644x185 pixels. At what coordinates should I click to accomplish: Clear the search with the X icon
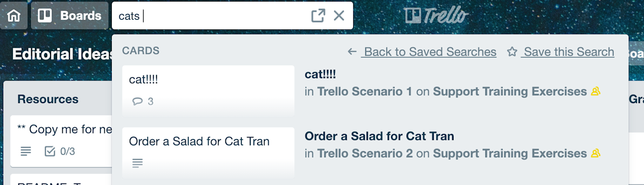tap(339, 16)
